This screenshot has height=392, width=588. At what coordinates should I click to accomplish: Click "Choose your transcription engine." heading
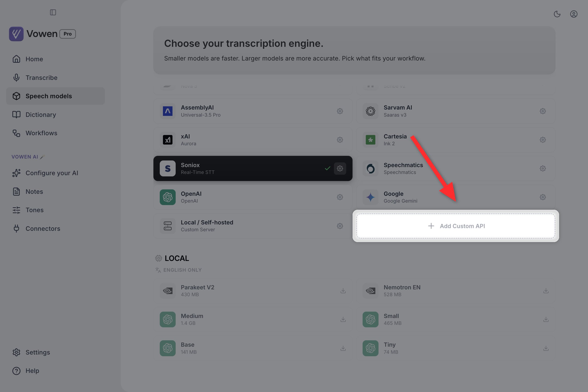244,44
